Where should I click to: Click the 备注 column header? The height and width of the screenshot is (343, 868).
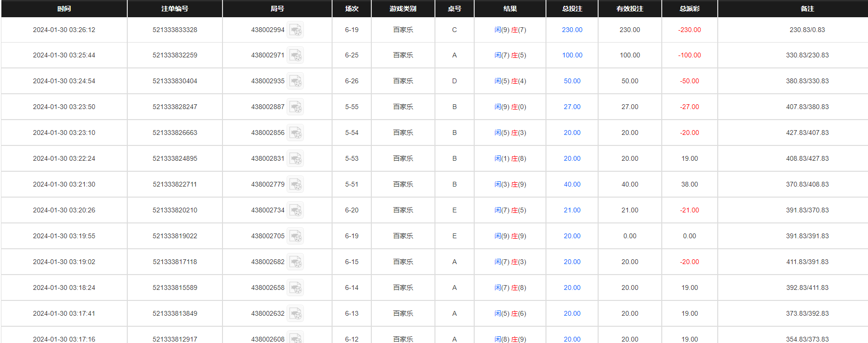[807, 9]
